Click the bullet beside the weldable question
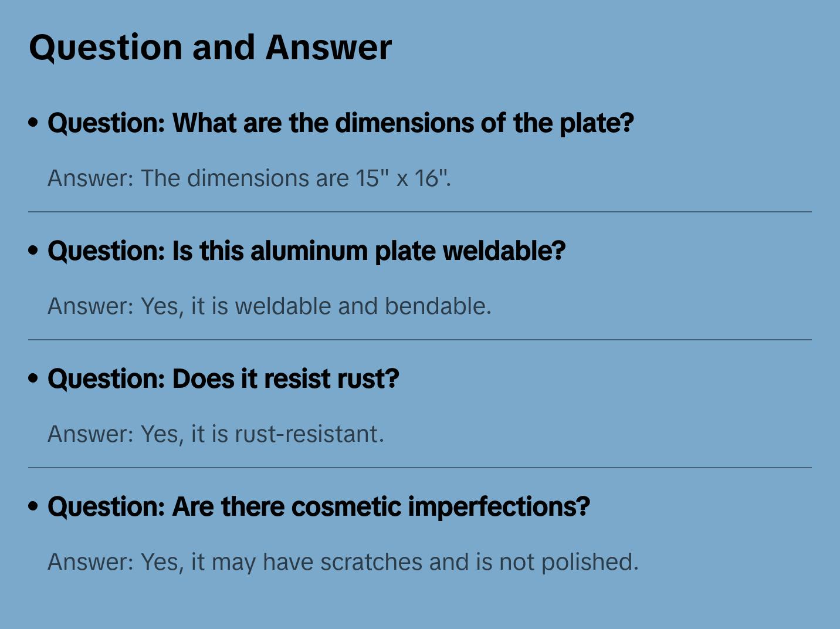Viewport: 840px width, 629px height. coord(33,251)
